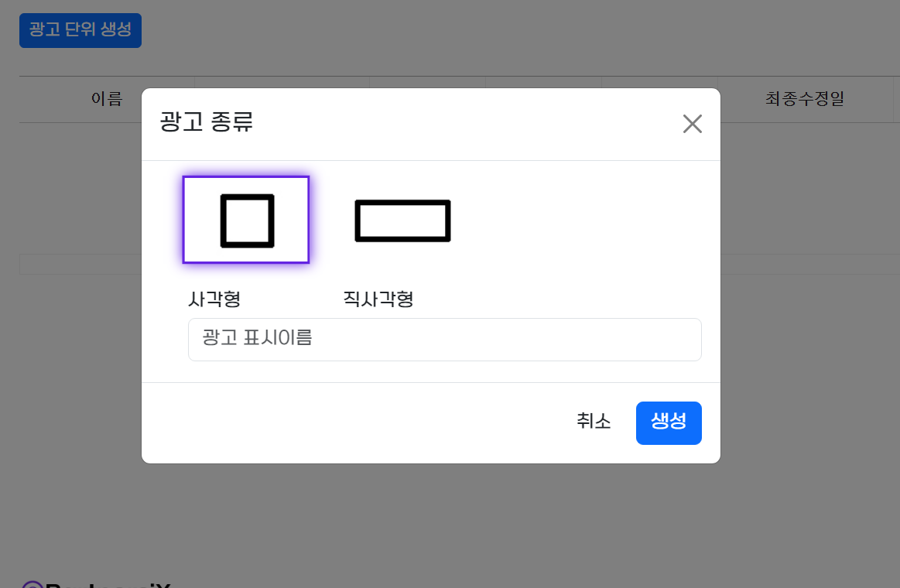Open 광고 단위 생성 button behind dialog
900x588 pixels.
(x=80, y=30)
